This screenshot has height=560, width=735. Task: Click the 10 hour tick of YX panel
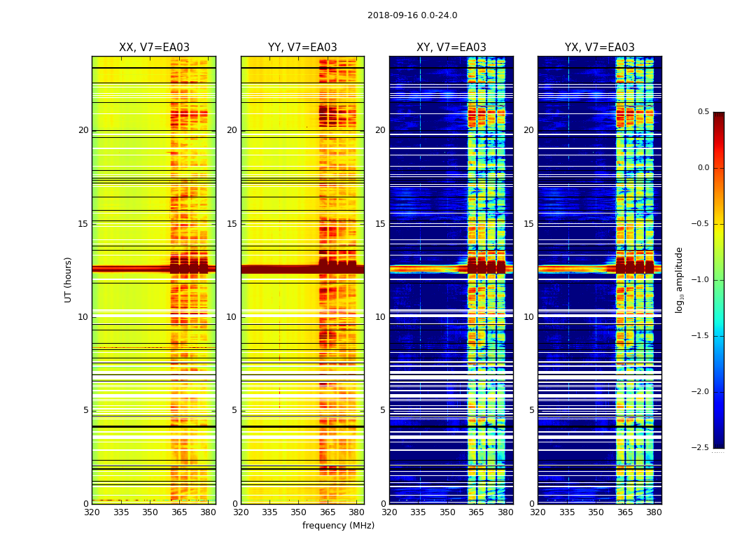(528, 317)
